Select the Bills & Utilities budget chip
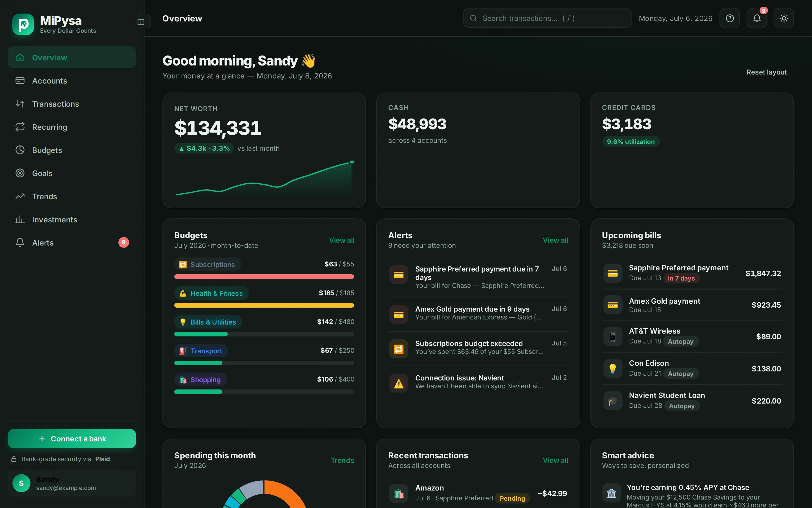 click(208, 322)
